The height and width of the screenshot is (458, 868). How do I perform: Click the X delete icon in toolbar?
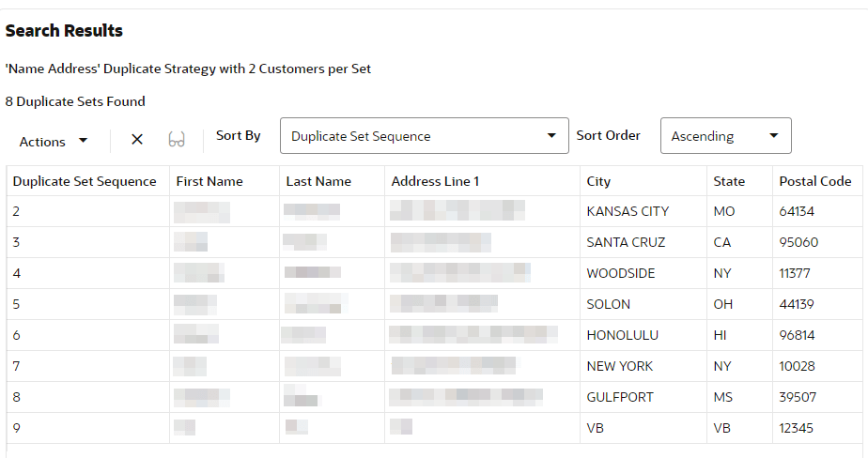click(x=137, y=140)
